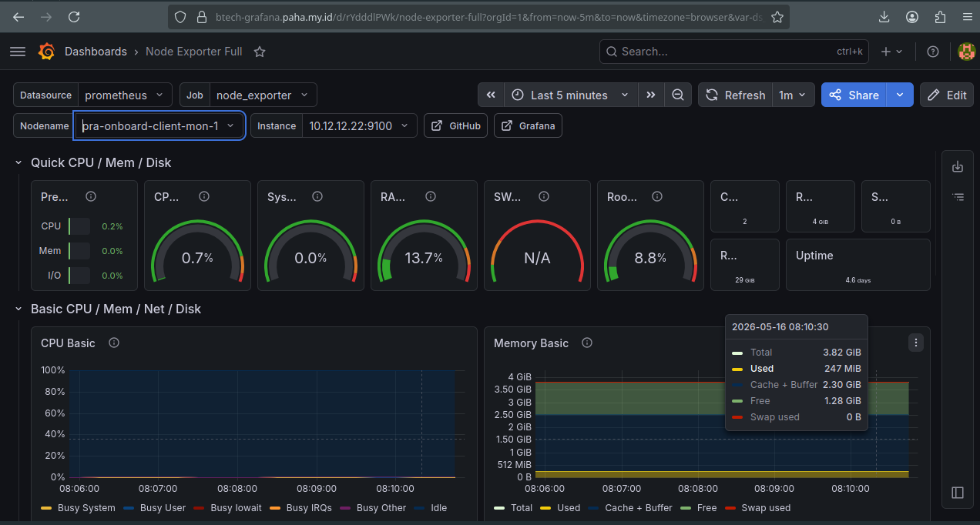Open the Job node_exporter dropdown
Screen dimensions: 980x525
click(263, 95)
